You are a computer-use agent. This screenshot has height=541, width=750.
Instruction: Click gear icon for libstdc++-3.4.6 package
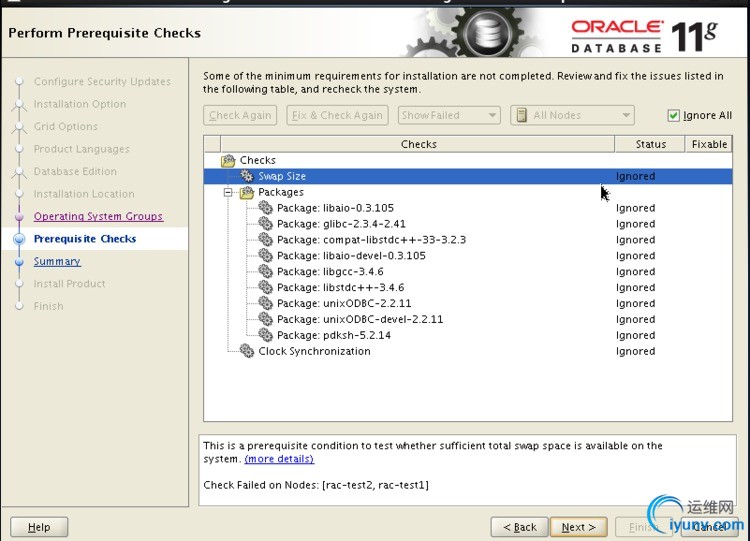(x=265, y=287)
